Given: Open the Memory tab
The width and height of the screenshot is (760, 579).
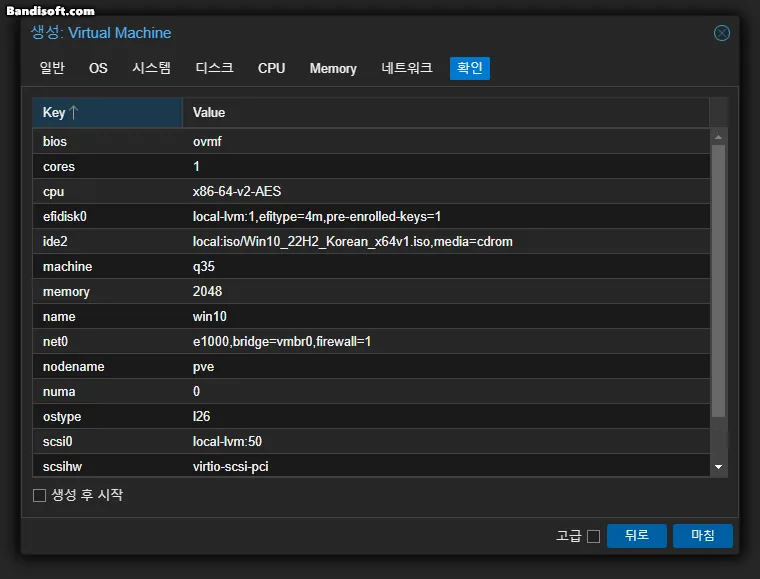Looking at the screenshot, I should (333, 68).
